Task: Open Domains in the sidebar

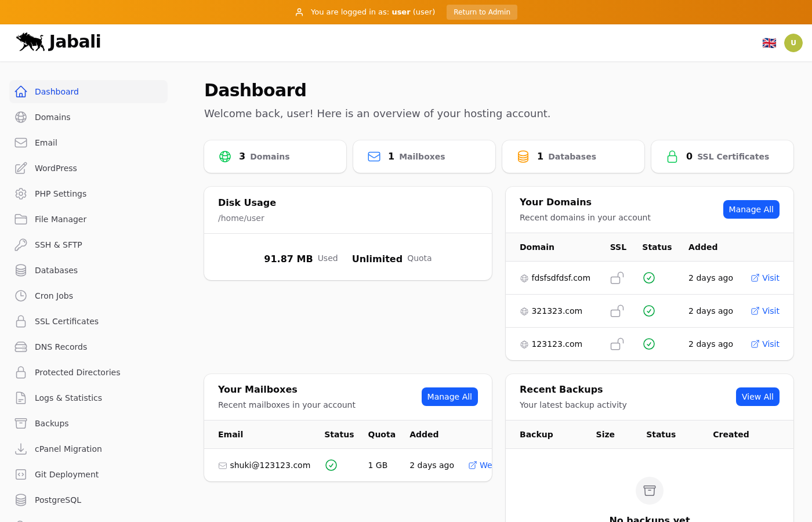Action: coord(52,117)
